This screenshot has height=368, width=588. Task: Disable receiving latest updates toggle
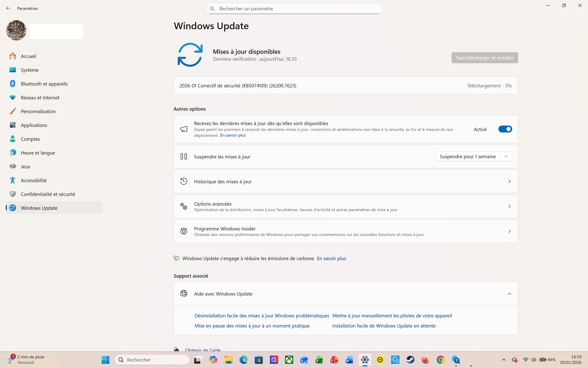[505, 129]
